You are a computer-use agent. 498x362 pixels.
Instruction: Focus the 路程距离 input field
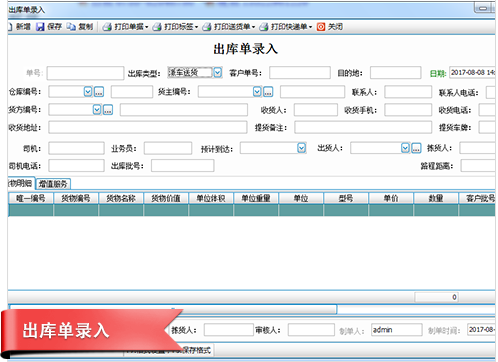[478, 165]
